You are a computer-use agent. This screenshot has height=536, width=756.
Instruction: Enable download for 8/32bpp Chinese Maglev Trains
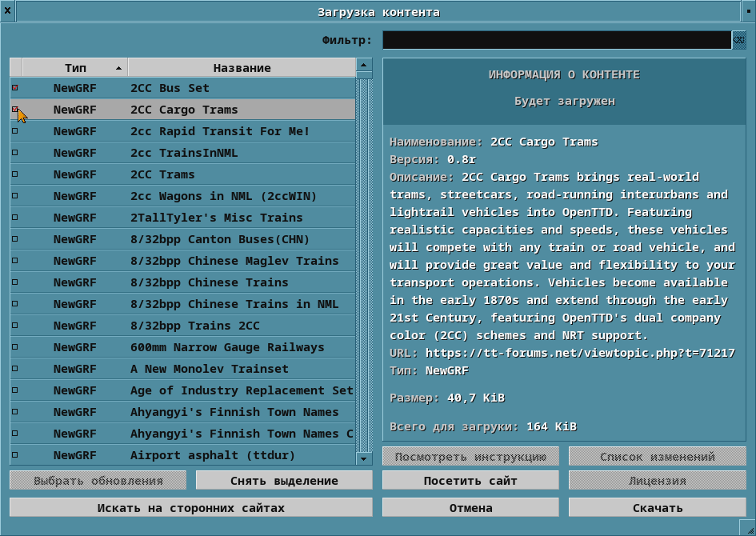[14, 261]
